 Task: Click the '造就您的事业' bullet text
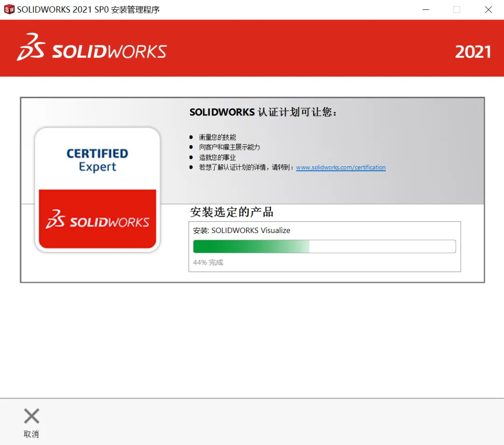pos(217,157)
